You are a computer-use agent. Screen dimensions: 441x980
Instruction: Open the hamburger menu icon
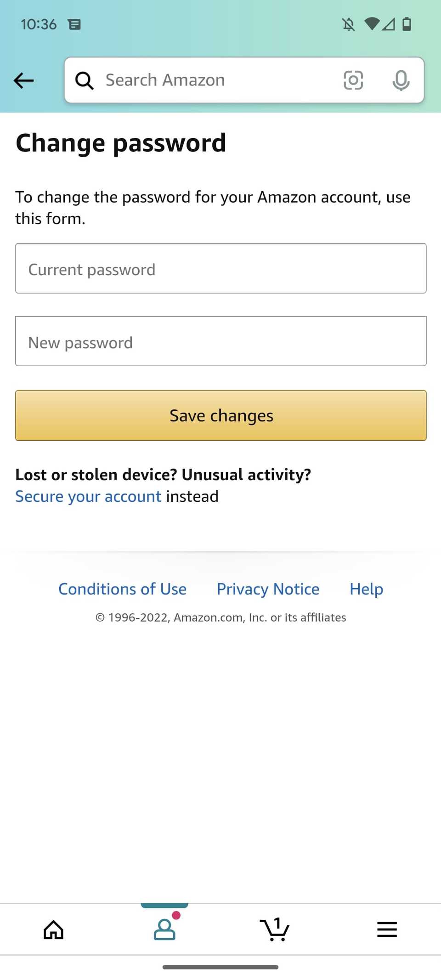386,929
